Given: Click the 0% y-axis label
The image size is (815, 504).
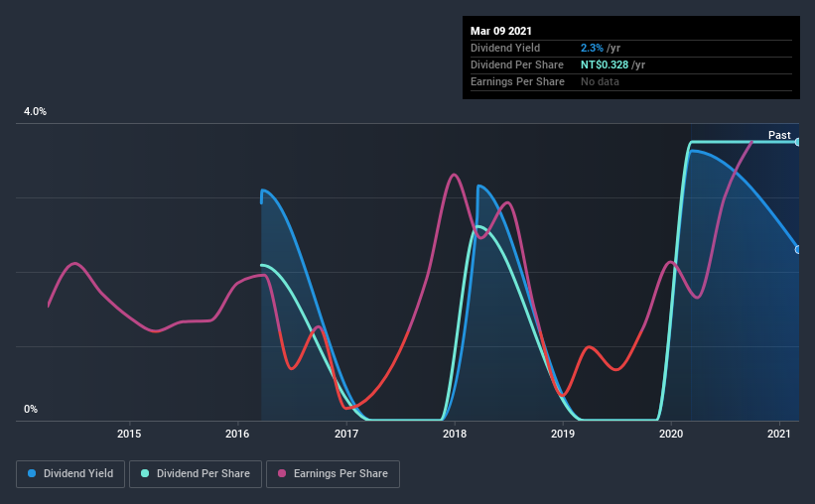Looking at the screenshot, I should [x=31, y=410].
